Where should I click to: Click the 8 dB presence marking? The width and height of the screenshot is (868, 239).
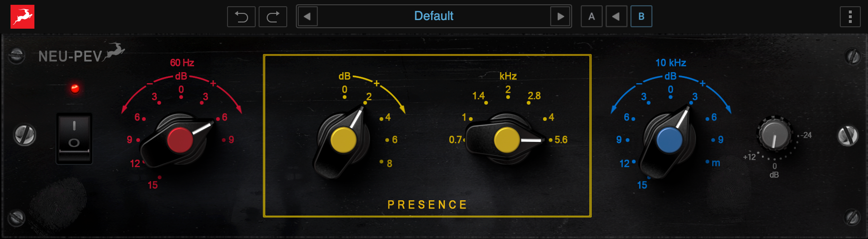pos(389,163)
